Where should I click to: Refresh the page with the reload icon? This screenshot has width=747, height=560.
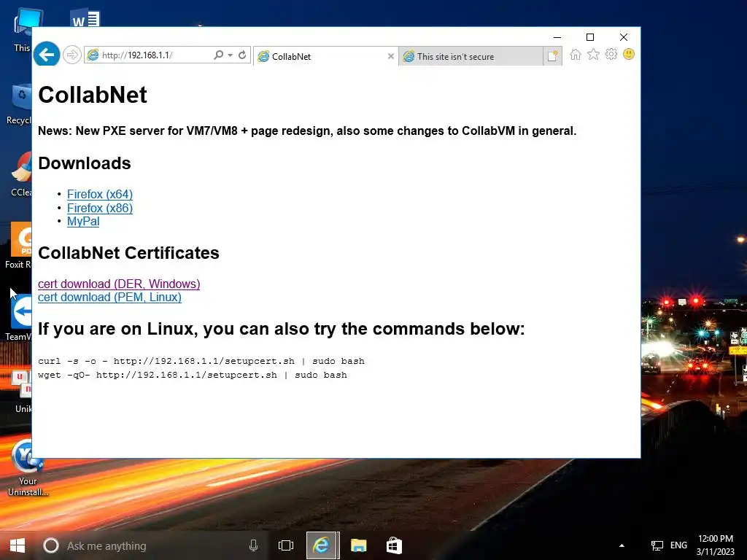pyautogui.click(x=242, y=55)
